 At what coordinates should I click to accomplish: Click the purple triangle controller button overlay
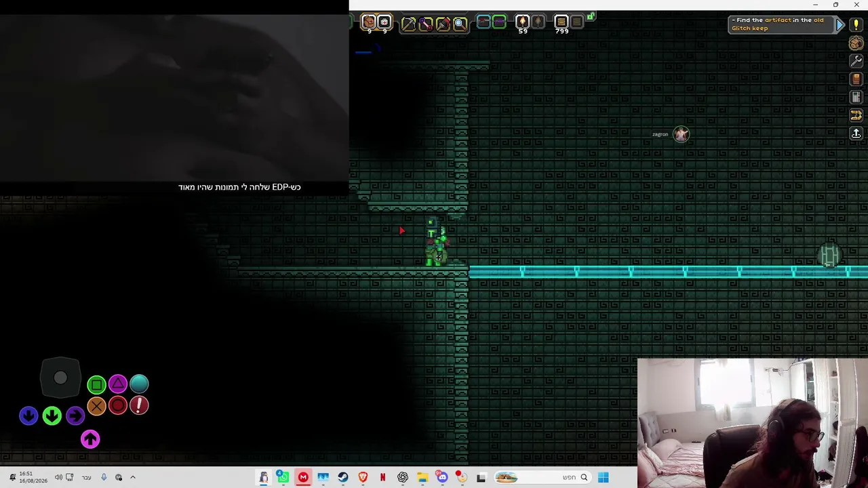(118, 384)
